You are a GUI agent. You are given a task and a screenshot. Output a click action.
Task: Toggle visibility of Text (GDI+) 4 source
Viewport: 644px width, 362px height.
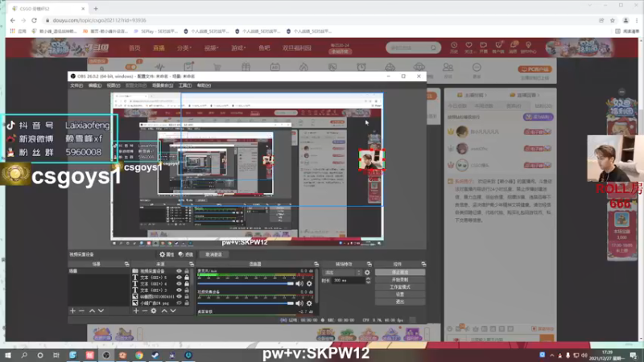click(179, 284)
